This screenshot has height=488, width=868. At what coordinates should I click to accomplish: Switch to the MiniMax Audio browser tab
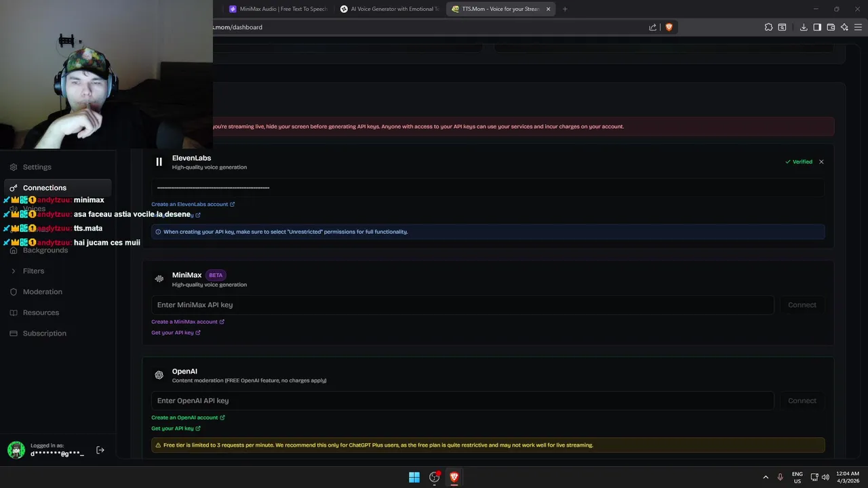279,9
